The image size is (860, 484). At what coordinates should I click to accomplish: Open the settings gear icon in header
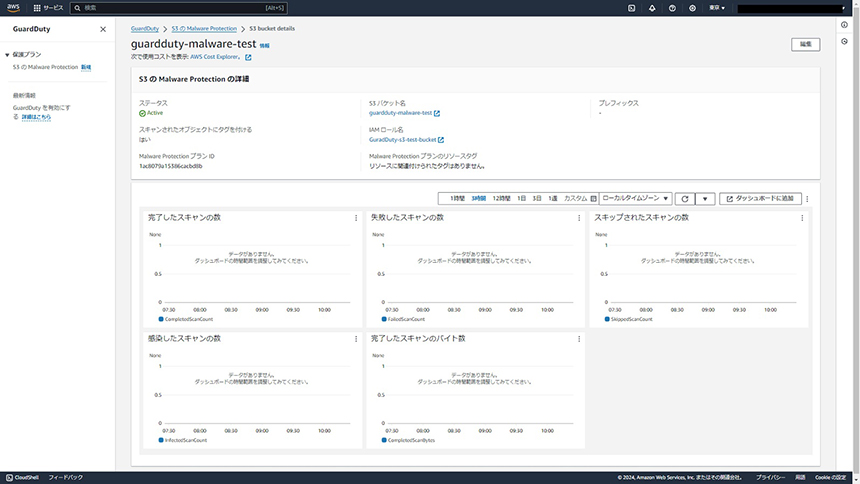point(692,8)
